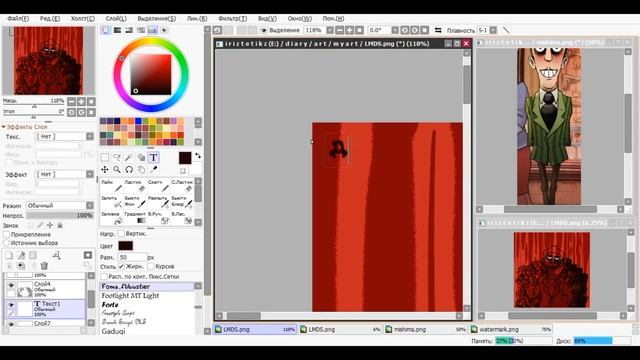Select the Text tool
Screen dimensions: 640x360
click(153, 158)
